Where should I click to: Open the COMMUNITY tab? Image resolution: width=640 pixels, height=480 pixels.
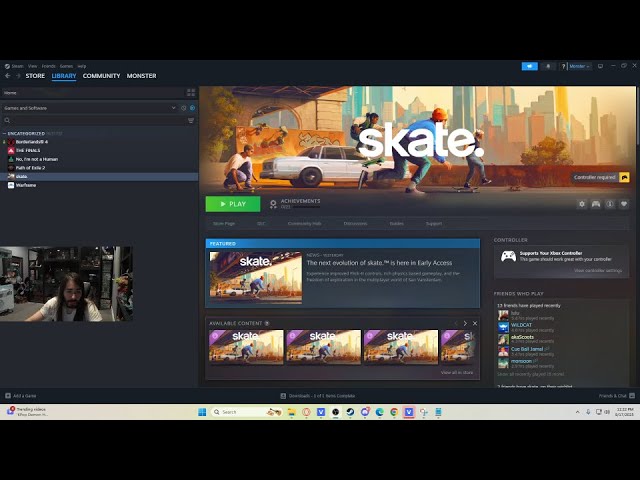[101, 76]
